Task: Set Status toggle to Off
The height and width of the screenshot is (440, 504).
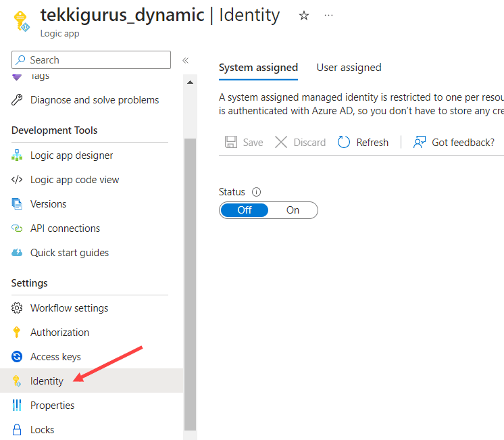Action: [245, 210]
